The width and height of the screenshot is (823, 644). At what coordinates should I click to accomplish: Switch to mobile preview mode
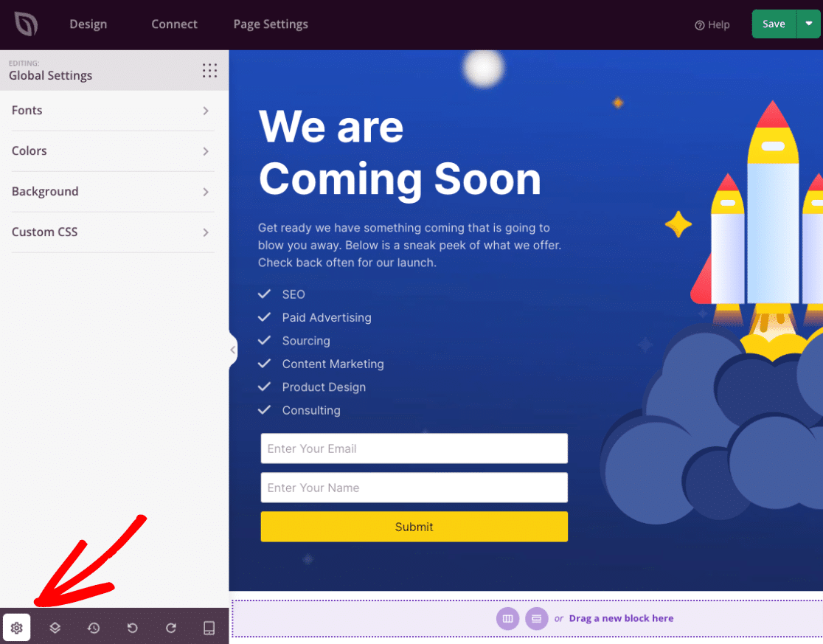tap(209, 628)
